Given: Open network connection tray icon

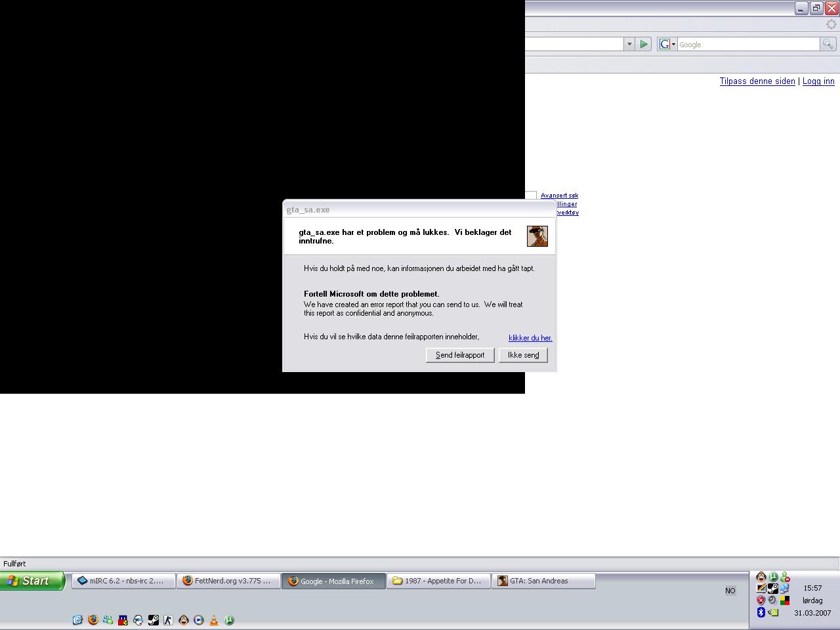Looking at the screenshot, I should (x=784, y=589).
